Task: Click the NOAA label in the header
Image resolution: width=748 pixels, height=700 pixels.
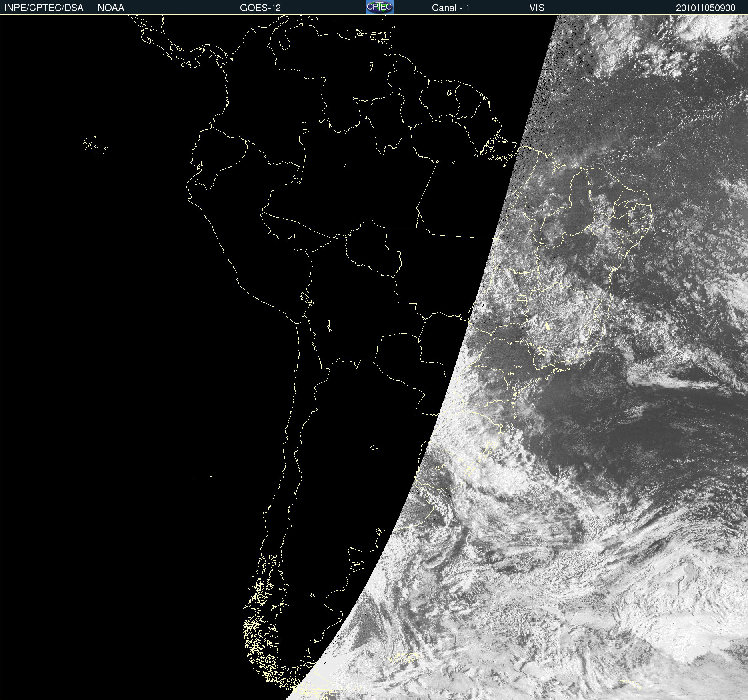Action: (x=111, y=8)
